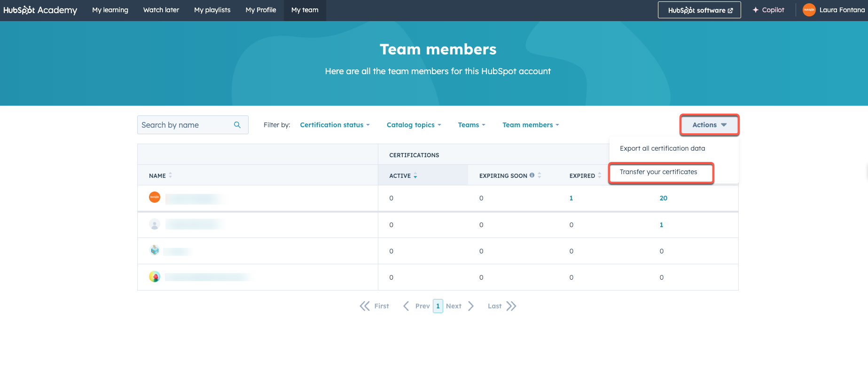Click the First page double-chevron icon
Image resolution: width=868 pixels, height=383 pixels.
pyautogui.click(x=365, y=306)
